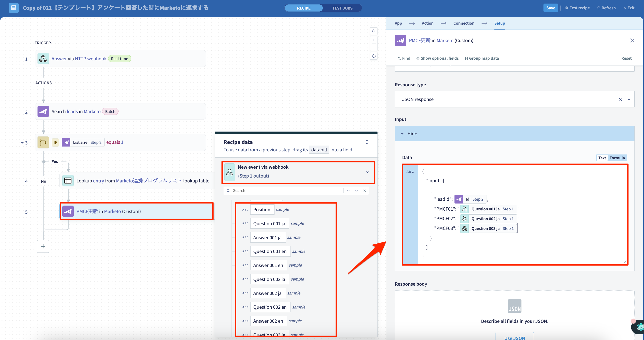Image resolution: width=644 pixels, height=340 pixels.
Task: Click the webhook icon in Recipe data header
Action: point(229,172)
